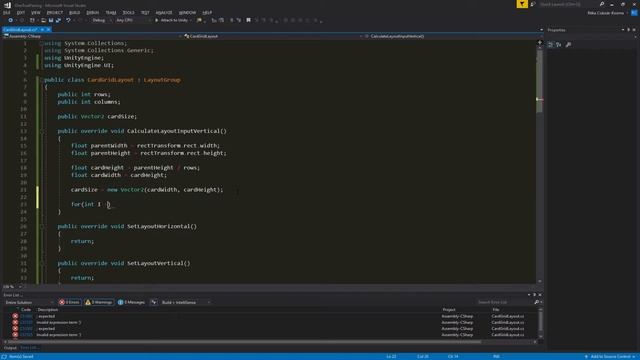Viewport: 640px width, 360px height.
Task: Open the Build + IntelliSense dropdown
Action: click(186, 302)
